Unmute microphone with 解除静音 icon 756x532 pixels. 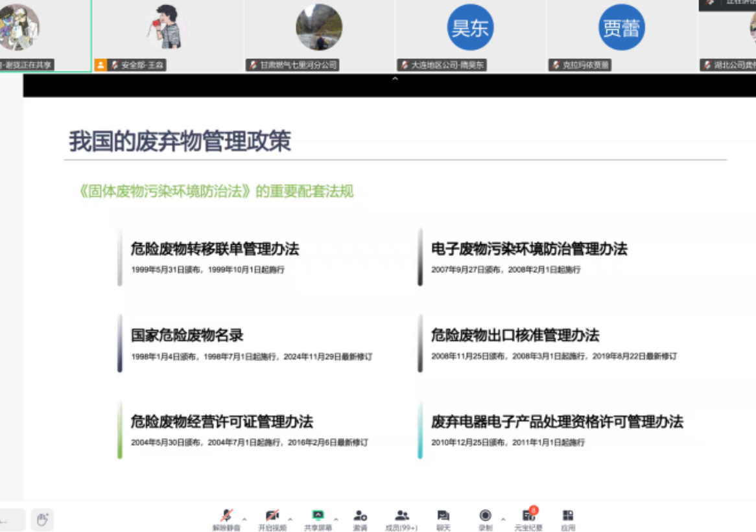coord(226,515)
